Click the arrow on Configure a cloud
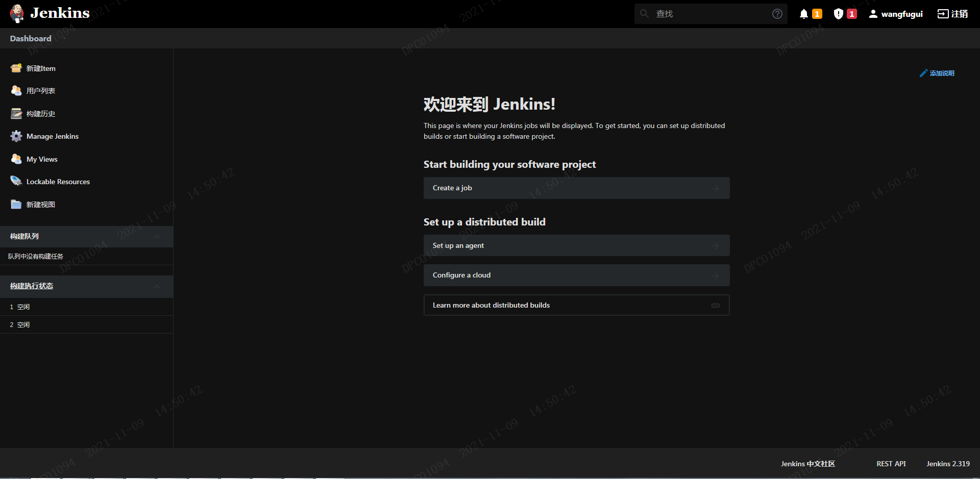This screenshot has height=479, width=980. [716, 275]
